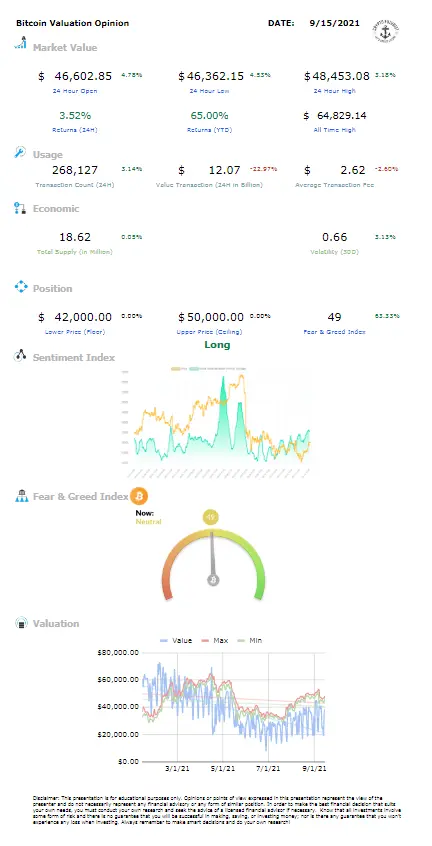Click the Returns (24H) label
Image resolution: width=432 pixels, height=846 pixels.
[x=74, y=129]
